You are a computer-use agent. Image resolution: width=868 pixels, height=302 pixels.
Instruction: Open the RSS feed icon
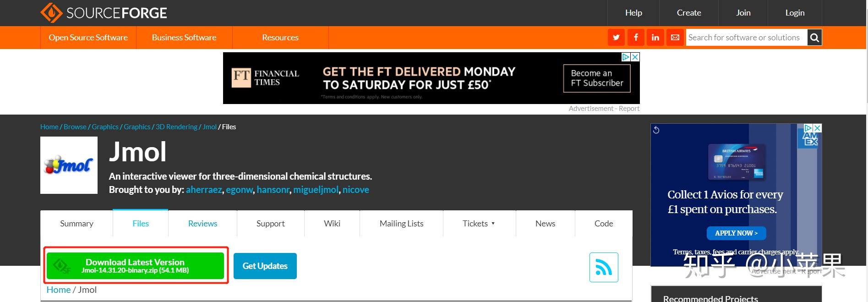click(604, 267)
